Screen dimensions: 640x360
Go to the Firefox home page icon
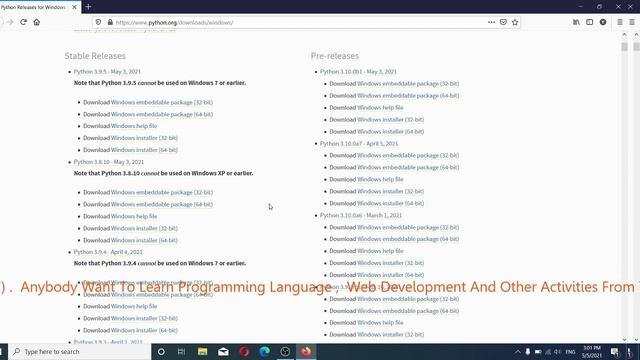pos(37,22)
